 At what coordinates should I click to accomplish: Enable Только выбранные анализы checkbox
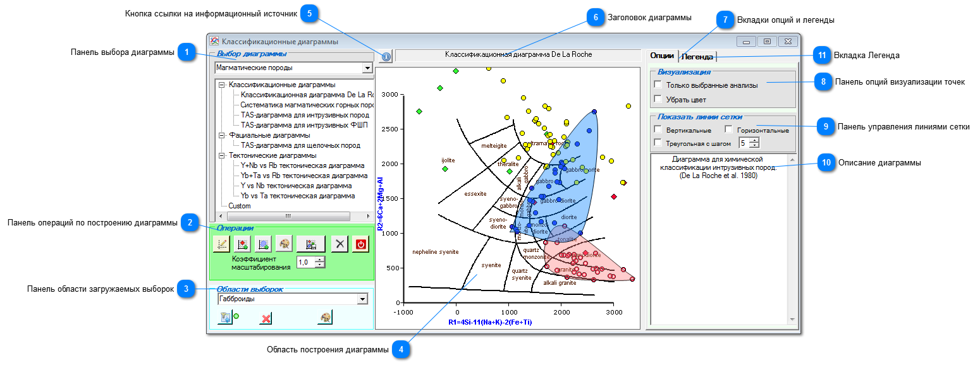coord(658,85)
